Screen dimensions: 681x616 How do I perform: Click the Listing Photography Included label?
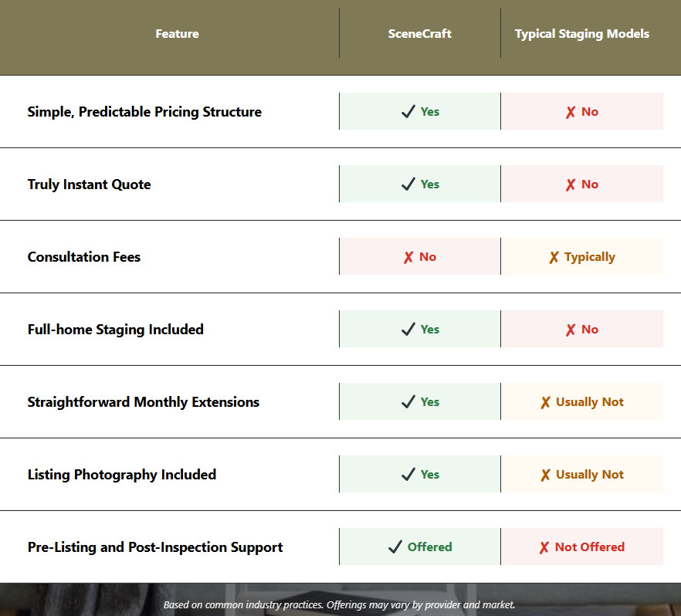pyautogui.click(x=122, y=475)
